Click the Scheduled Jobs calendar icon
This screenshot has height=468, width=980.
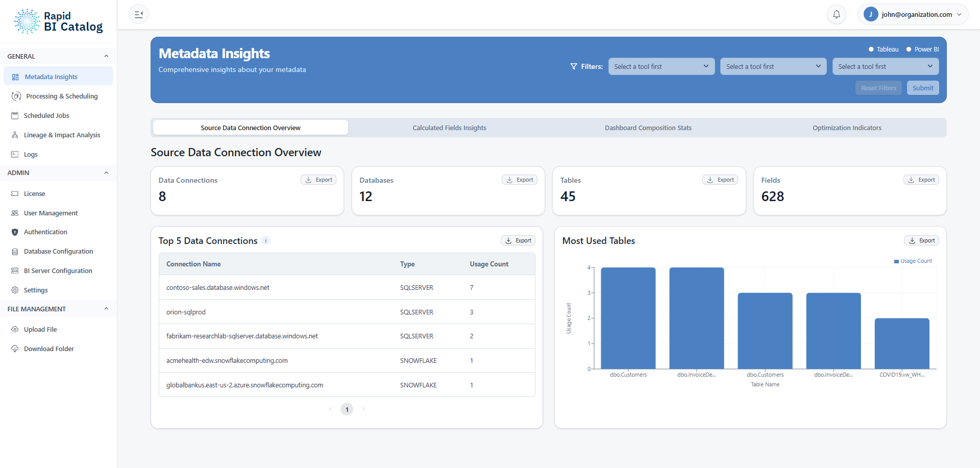(x=15, y=115)
